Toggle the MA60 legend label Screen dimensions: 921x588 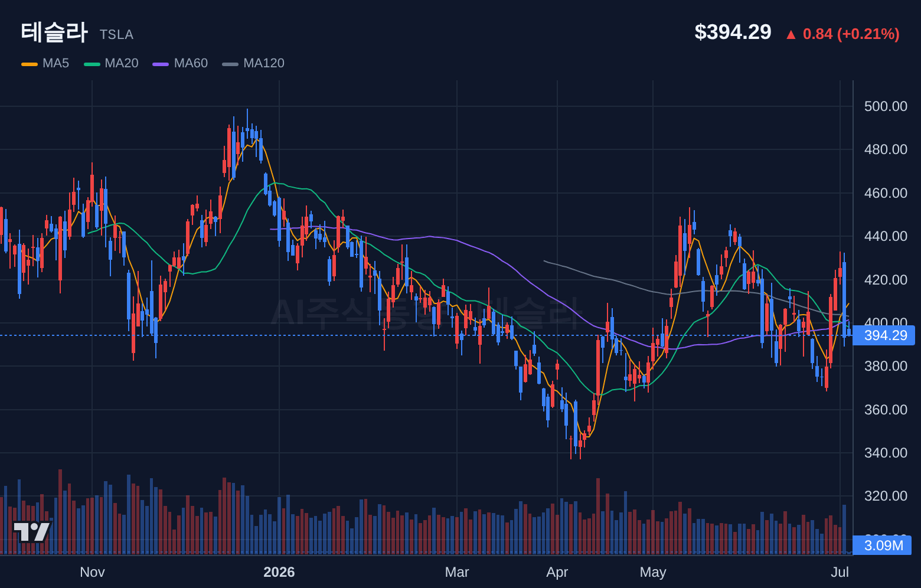(x=191, y=63)
